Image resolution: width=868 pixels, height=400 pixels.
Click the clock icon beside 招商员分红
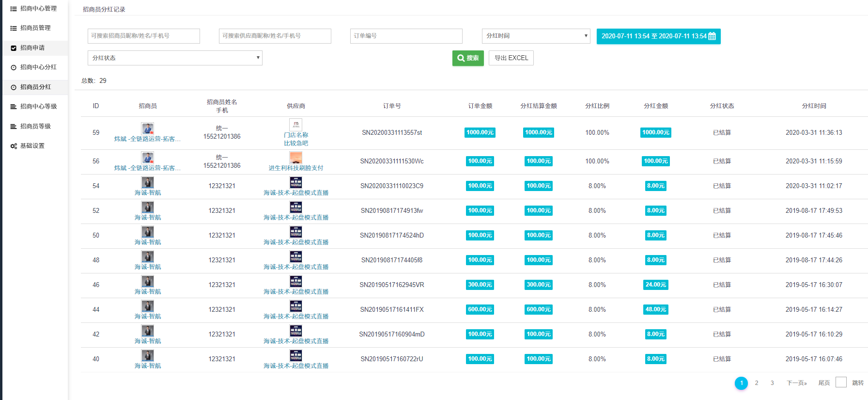tap(14, 87)
